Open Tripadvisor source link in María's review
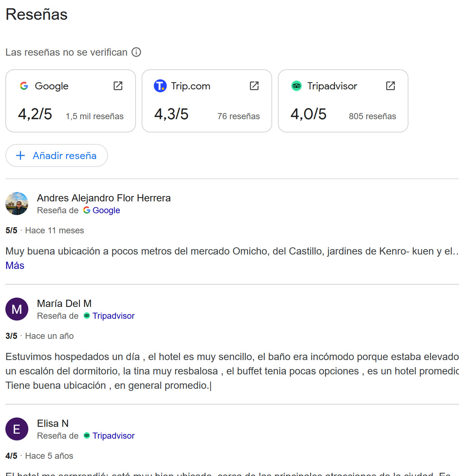 113,316
